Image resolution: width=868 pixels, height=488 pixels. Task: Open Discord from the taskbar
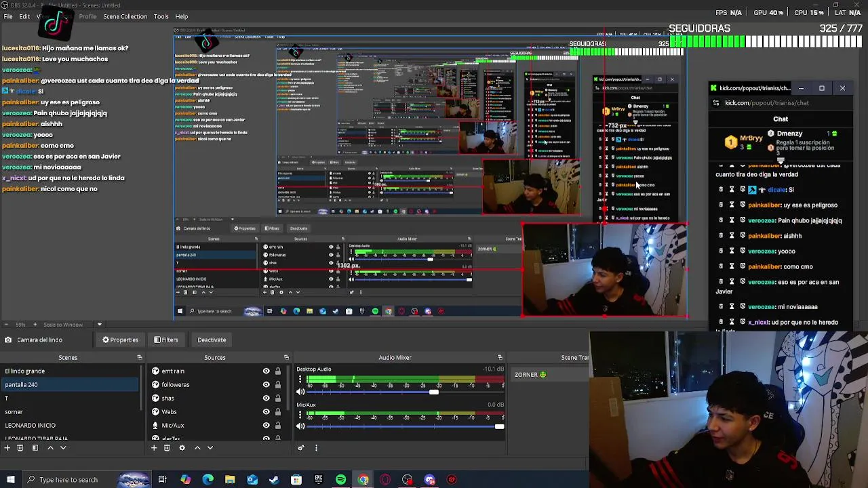point(430,480)
